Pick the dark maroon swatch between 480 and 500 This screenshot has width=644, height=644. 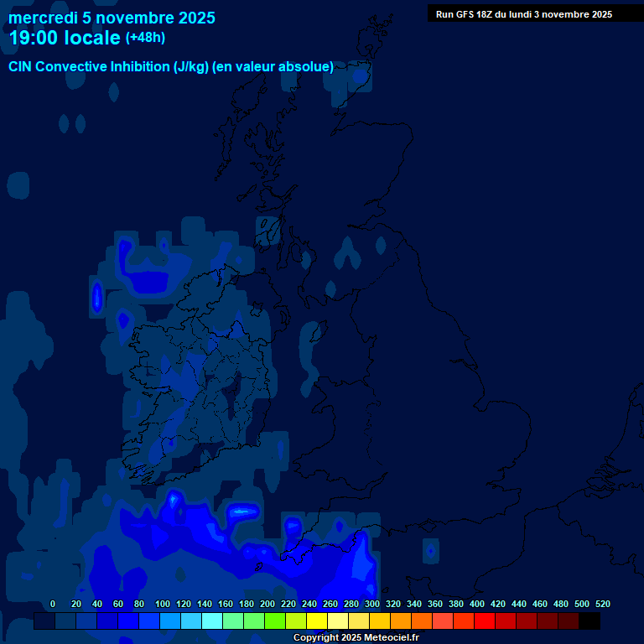pos(569,621)
